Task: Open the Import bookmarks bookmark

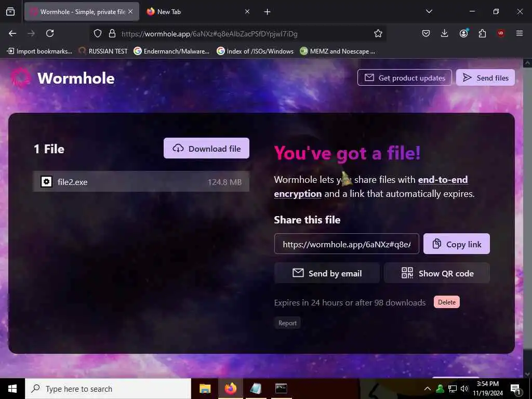Action: click(39, 51)
